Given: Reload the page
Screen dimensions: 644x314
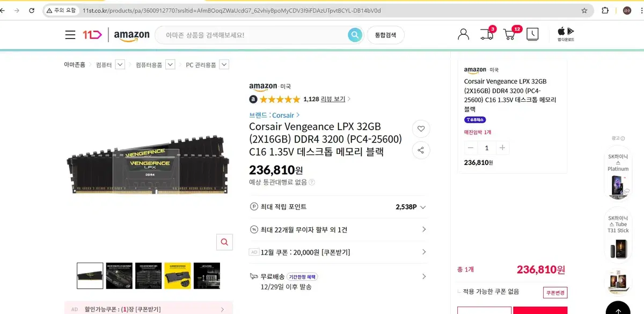Looking at the screenshot, I should point(32,10).
